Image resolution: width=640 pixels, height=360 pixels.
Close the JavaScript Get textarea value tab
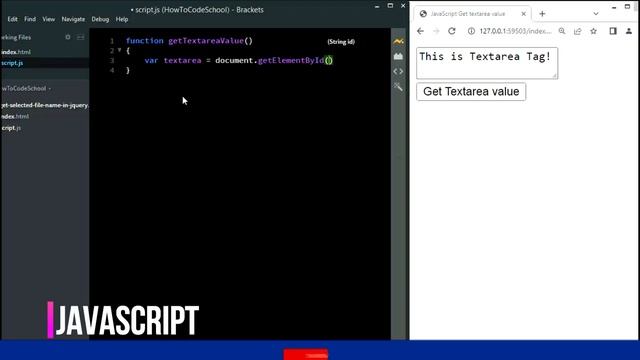click(524, 14)
